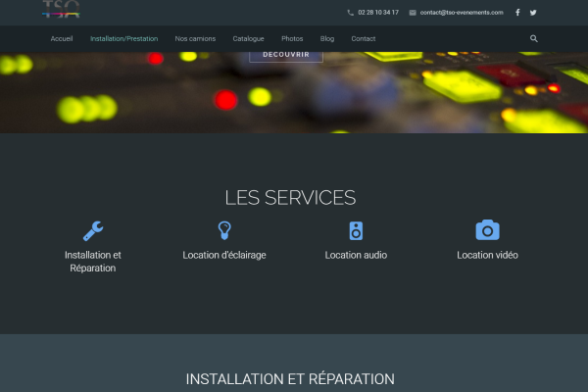Open the Facebook page icon

tap(517, 13)
